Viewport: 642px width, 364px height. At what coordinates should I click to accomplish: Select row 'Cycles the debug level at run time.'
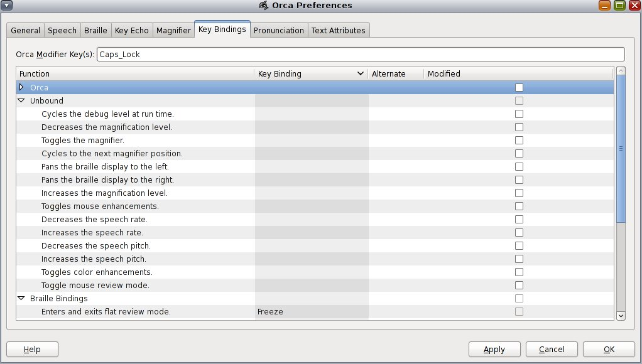point(315,114)
